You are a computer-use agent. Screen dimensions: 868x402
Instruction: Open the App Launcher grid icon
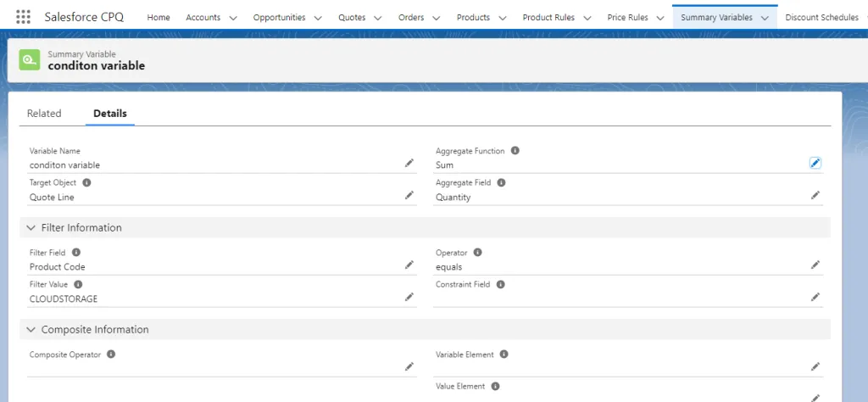tap(23, 17)
